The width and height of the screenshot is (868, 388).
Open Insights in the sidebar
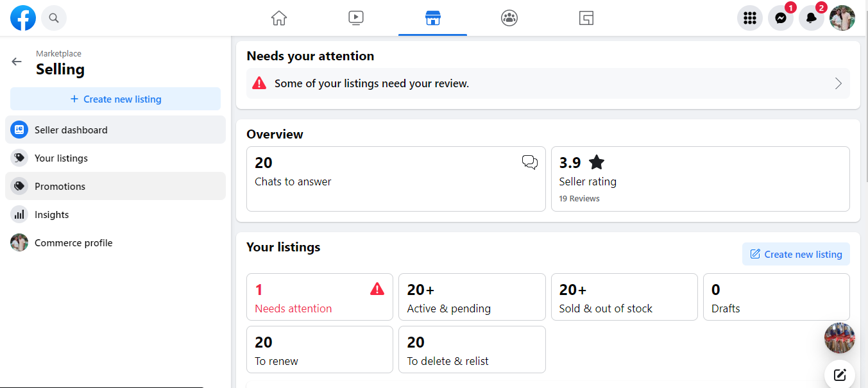[51, 215]
